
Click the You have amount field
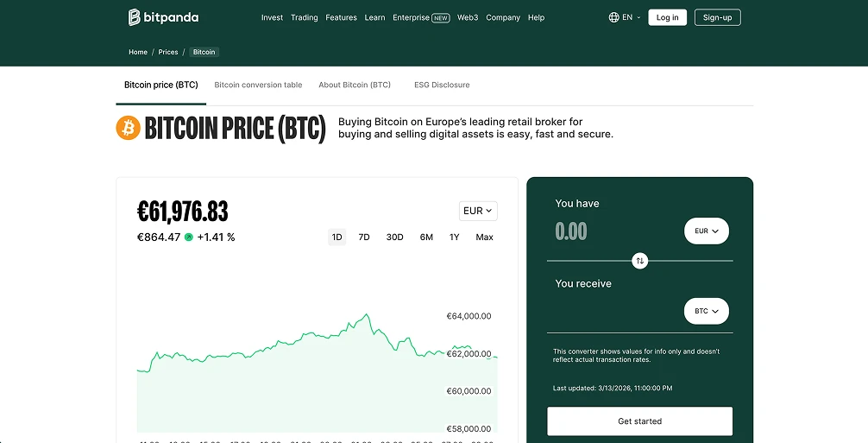[x=614, y=231]
